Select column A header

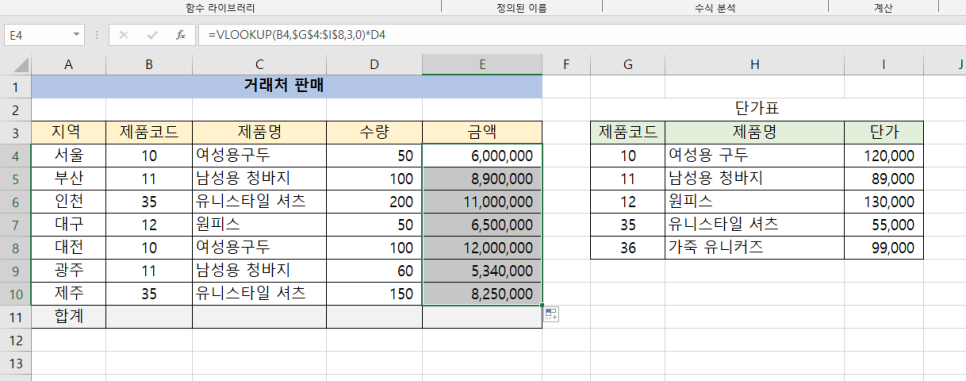coord(68,64)
